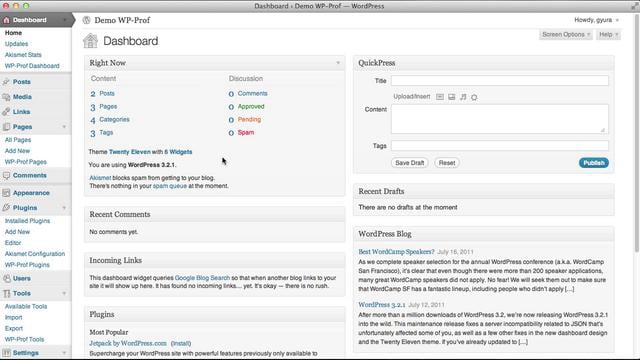Collapse the Right Now widget via its arrow
Image resolution: width=640 pixels, height=360 pixels.
(x=338, y=63)
